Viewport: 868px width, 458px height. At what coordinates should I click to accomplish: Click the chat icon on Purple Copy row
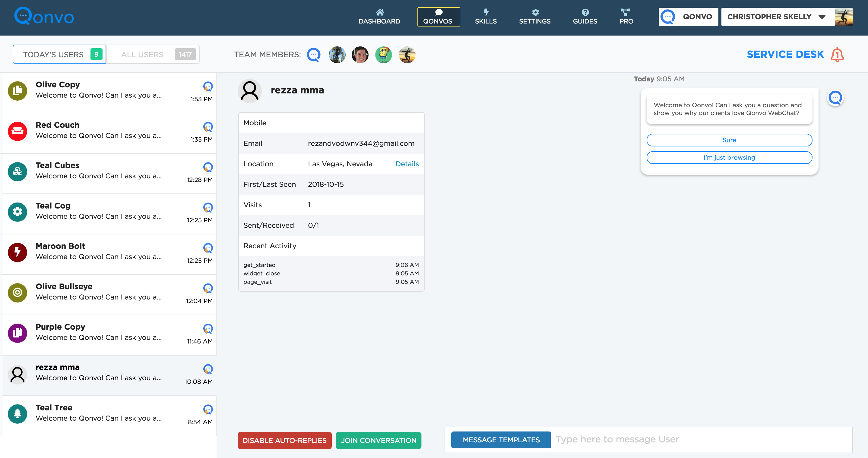click(208, 329)
